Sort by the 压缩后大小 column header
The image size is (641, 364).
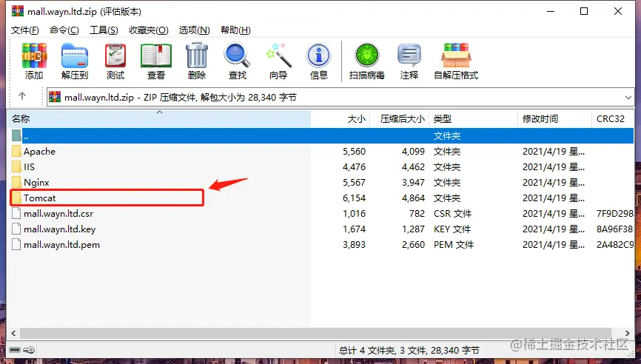click(x=400, y=119)
